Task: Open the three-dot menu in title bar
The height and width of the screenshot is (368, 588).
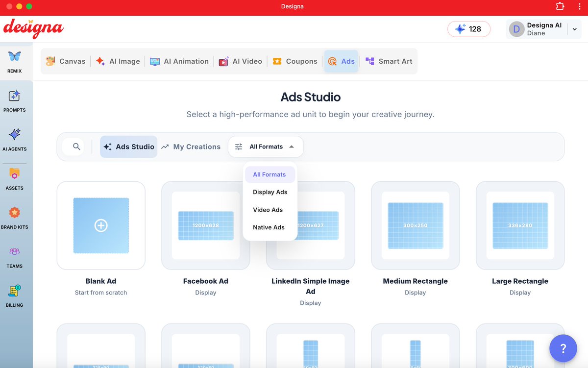Action: pos(580,6)
